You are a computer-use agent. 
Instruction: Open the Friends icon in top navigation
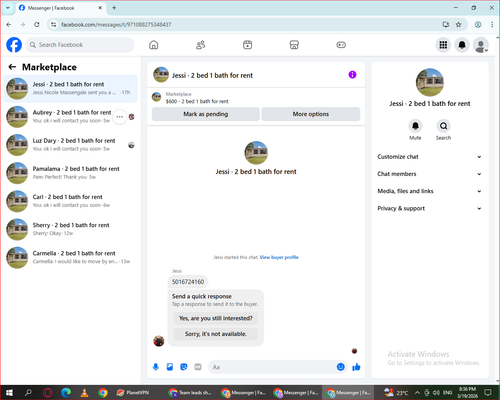point(200,45)
